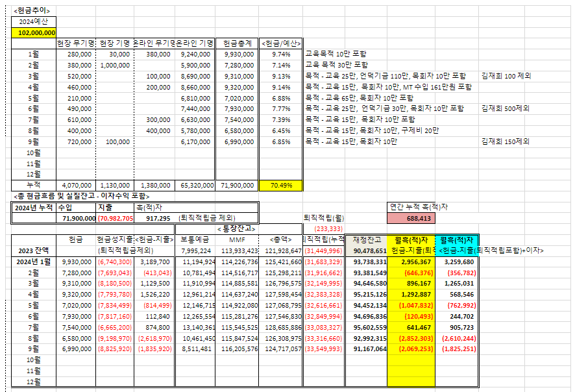
Task: Select the <헌금/예산> column header
Action: tap(281, 43)
